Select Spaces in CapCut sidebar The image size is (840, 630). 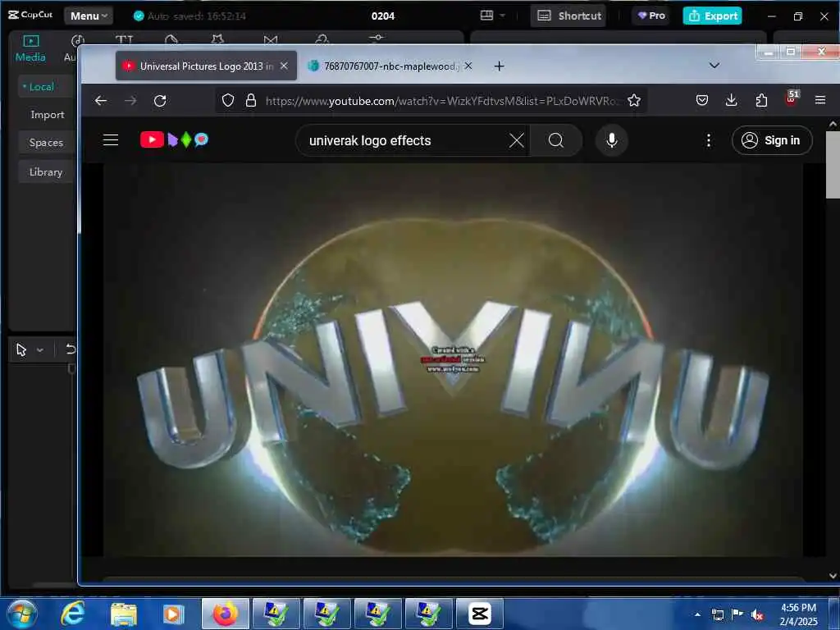point(46,143)
